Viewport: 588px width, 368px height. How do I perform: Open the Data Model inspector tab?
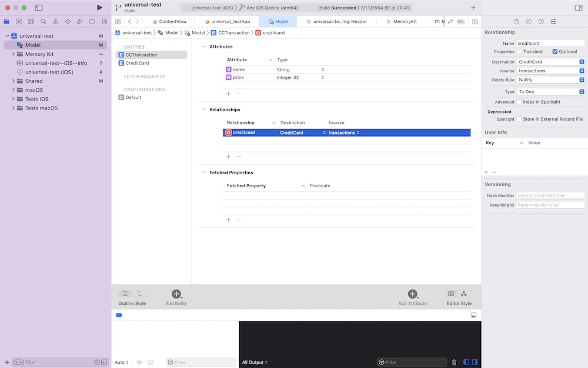point(553,21)
